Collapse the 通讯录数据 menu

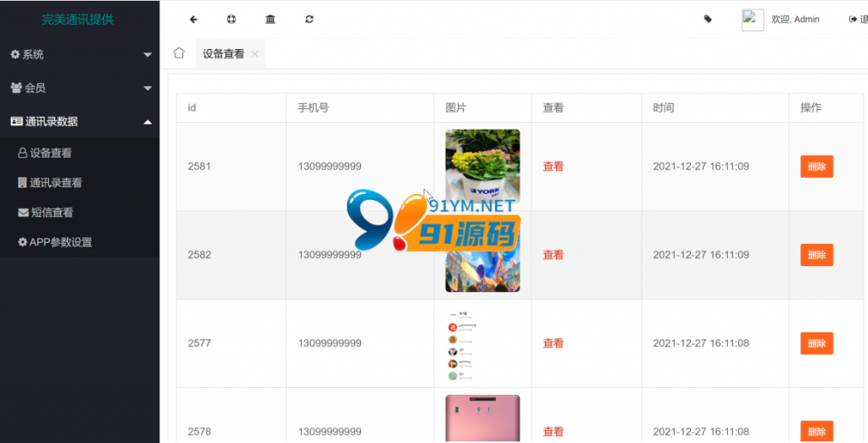click(80, 122)
